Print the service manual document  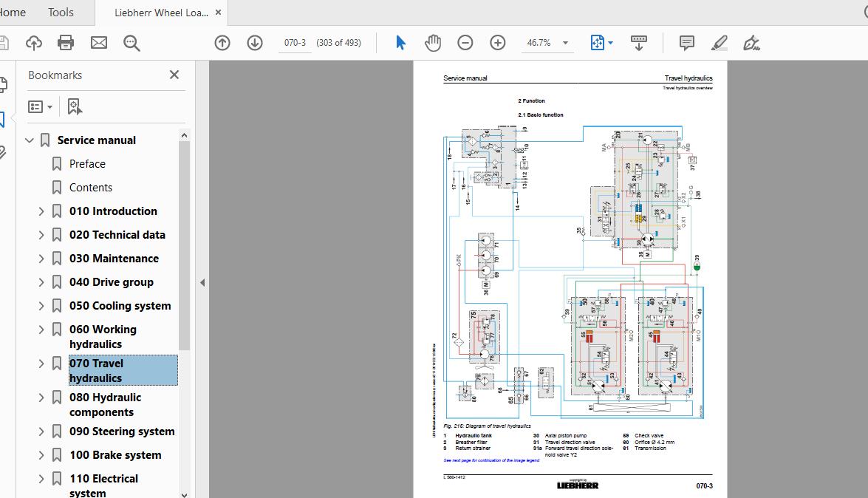(65, 42)
